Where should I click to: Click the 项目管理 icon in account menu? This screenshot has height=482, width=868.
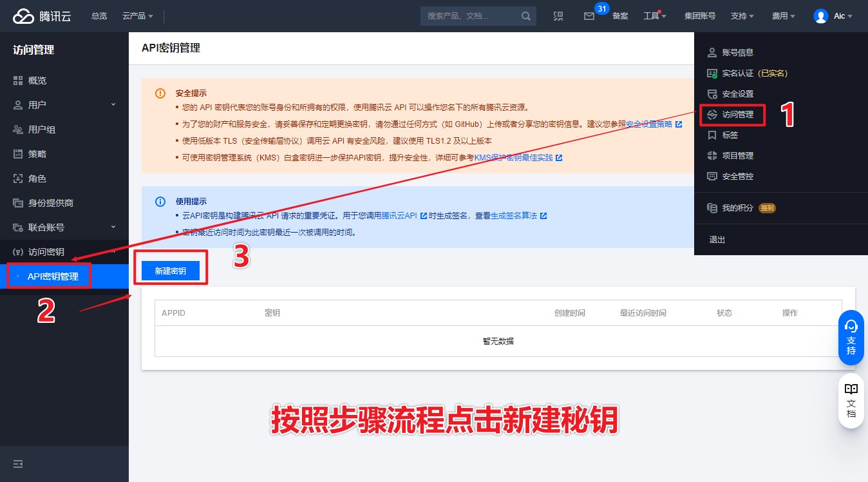(712, 155)
